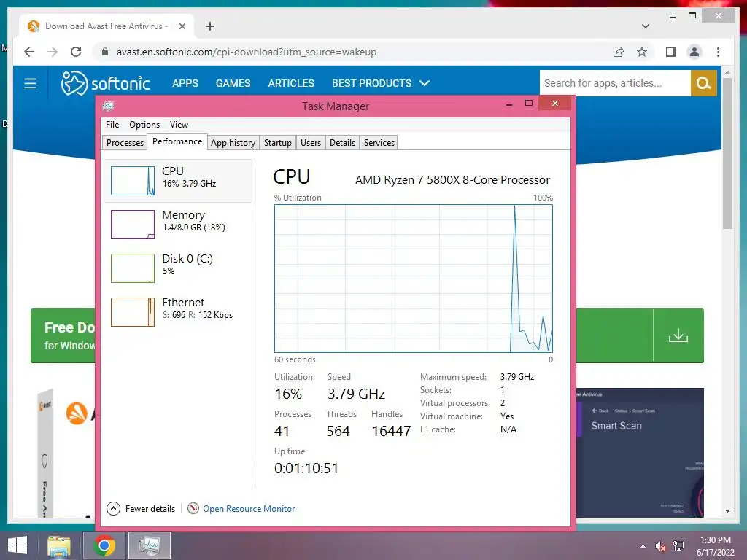This screenshot has width=747, height=560.
Task: Click the green Free Download button
Action: pyautogui.click(x=63, y=335)
